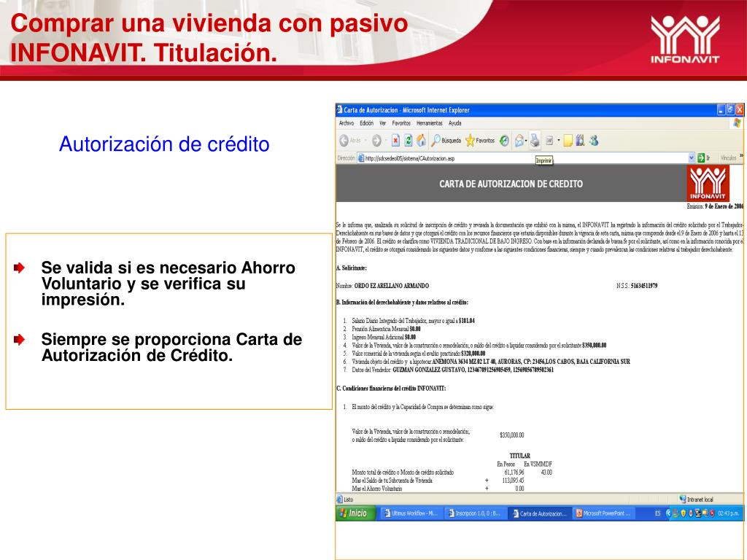Viewport: 747px width, 560px height.
Task: Click the 61,176.96 credit amount value
Action: tap(514, 472)
